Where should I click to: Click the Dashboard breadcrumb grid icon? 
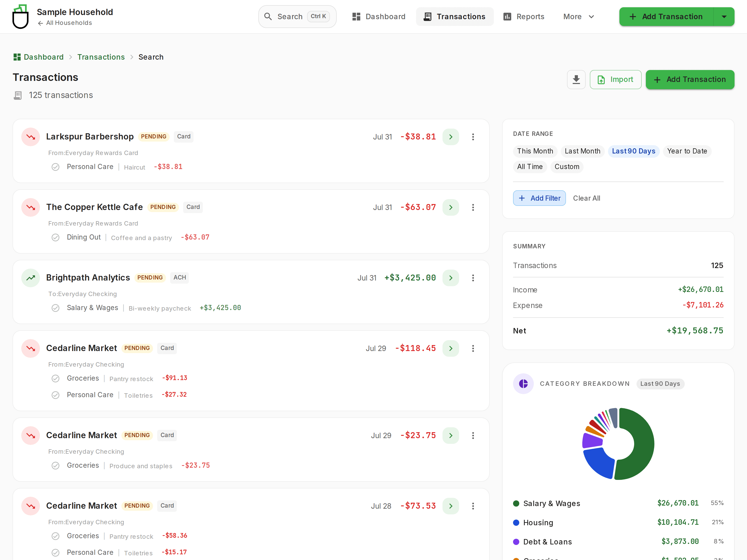tap(17, 57)
